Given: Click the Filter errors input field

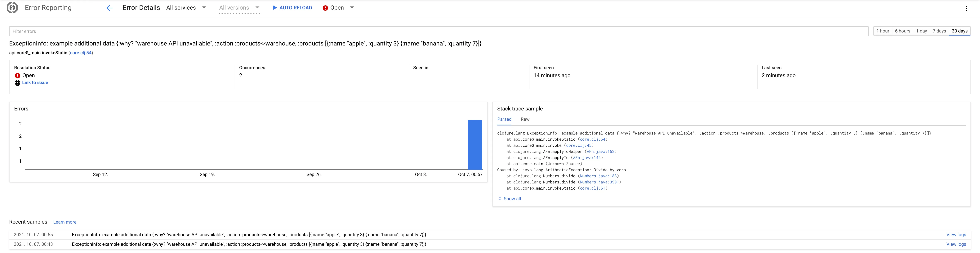Looking at the screenshot, I should [439, 31].
